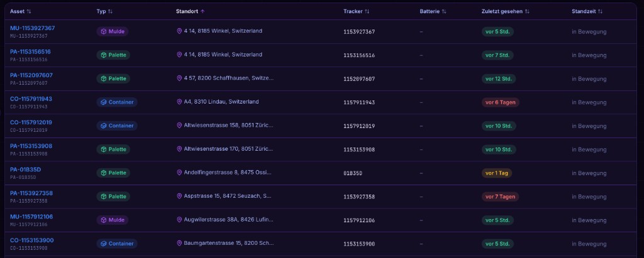The width and height of the screenshot is (644, 258).
Task: Sort by Typ column arrows icon
Action: [x=110, y=11]
